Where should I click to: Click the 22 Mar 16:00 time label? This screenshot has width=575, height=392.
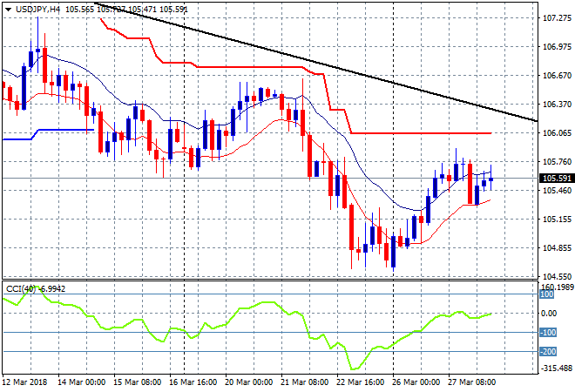tap(360, 382)
